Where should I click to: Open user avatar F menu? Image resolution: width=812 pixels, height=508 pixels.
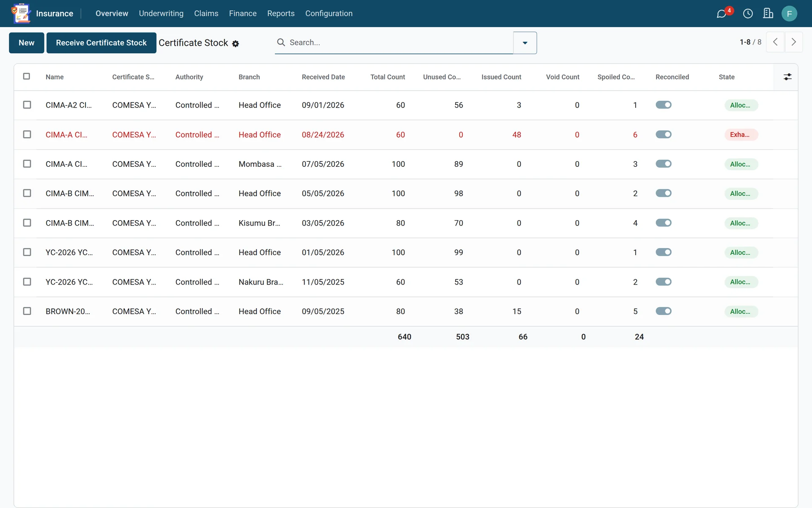coord(789,14)
